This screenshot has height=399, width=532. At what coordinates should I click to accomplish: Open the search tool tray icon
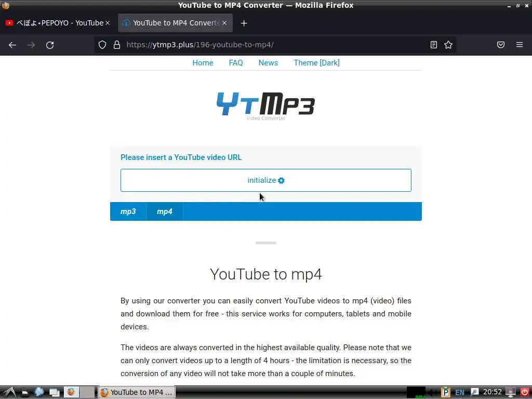pos(474,393)
